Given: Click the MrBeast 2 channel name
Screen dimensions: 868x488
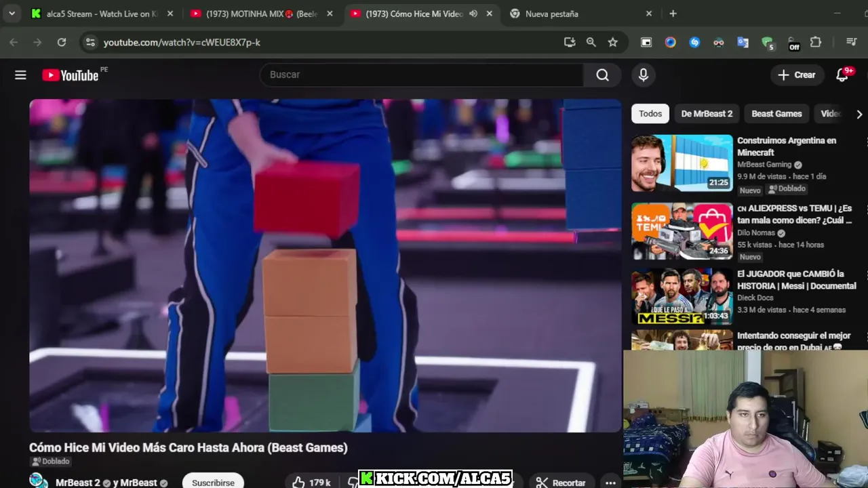Looking at the screenshot, I should pos(77,483).
